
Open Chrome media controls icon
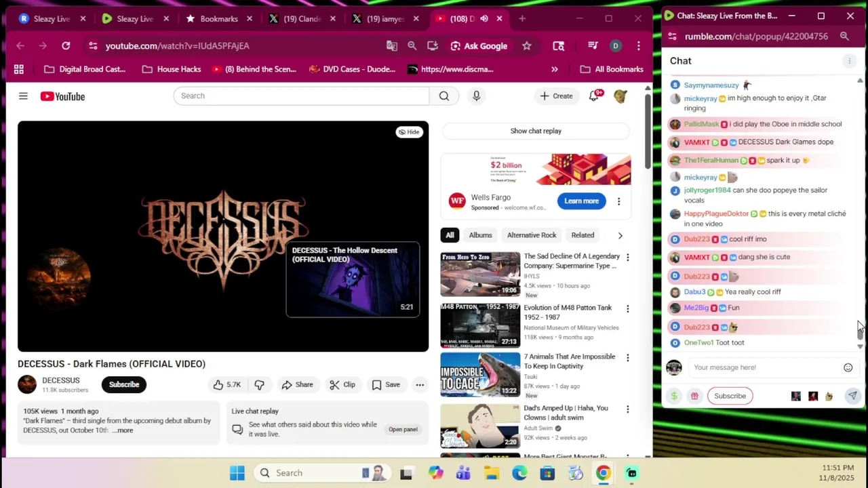click(x=593, y=45)
